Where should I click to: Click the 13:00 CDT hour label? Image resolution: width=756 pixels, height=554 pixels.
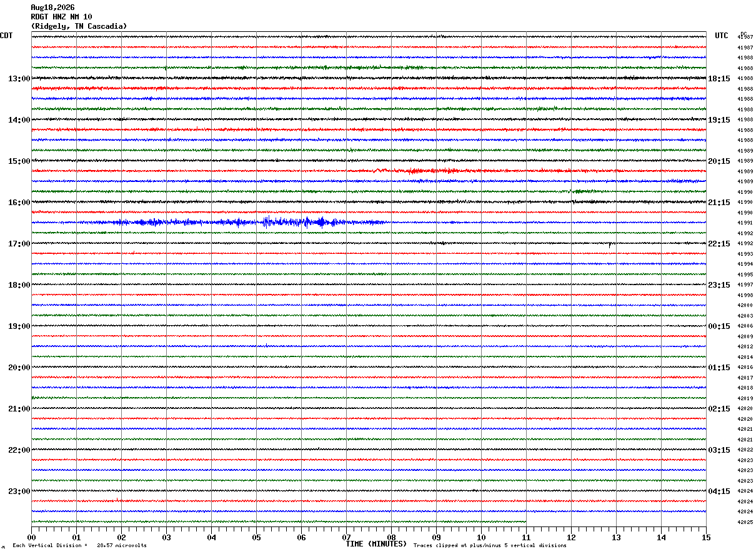[x=19, y=79]
